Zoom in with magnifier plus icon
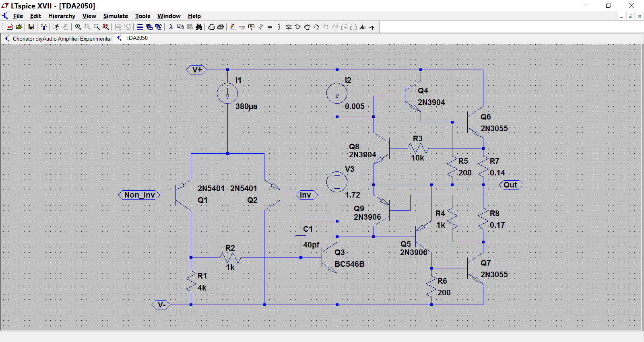Image resolution: width=644 pixels, height=342 pixels. (x=78, y=27)
